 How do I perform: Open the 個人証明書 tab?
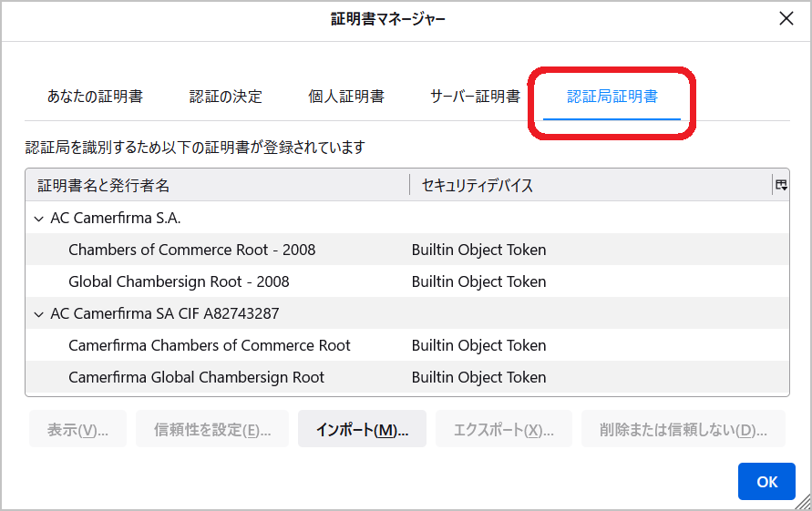[x=346, y=97]
